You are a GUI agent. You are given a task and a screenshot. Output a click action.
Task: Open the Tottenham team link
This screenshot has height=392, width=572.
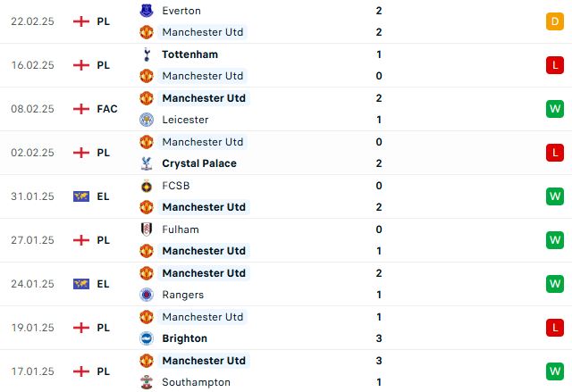click(190, 54)
